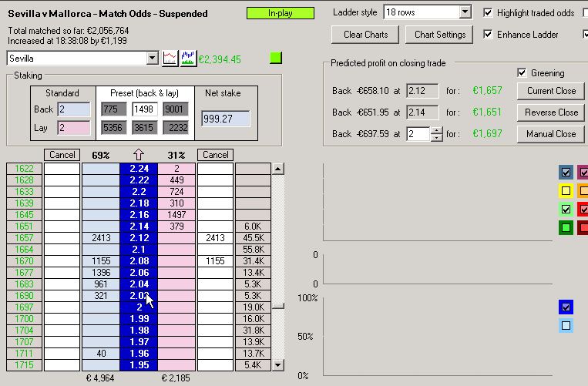Click the manual close odds field showing 2
This screenshot has height=386, width=588.
coord(418,134)
